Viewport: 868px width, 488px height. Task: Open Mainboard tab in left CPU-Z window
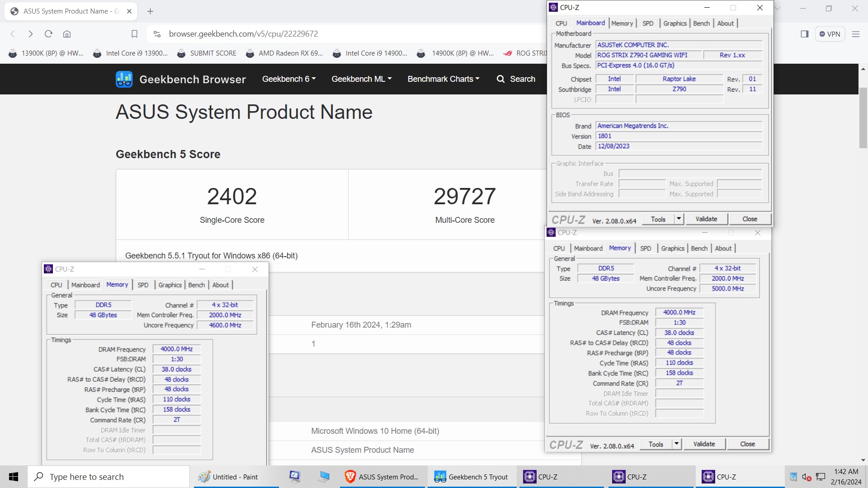[x=85, y=285]
